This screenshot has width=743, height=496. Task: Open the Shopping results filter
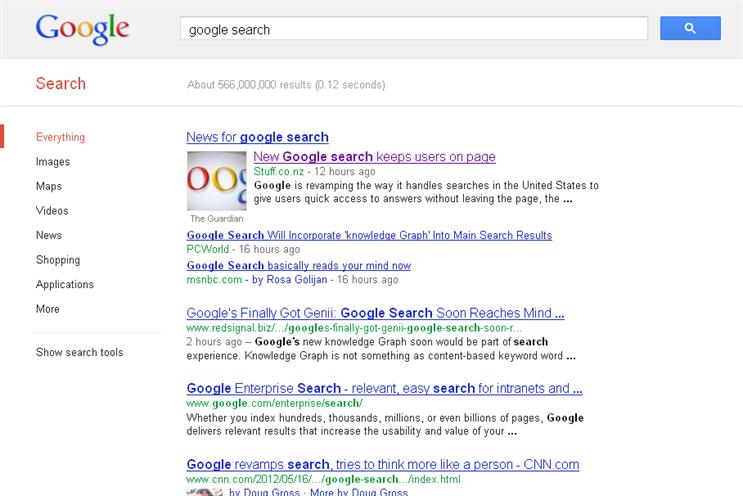(58, 260)
